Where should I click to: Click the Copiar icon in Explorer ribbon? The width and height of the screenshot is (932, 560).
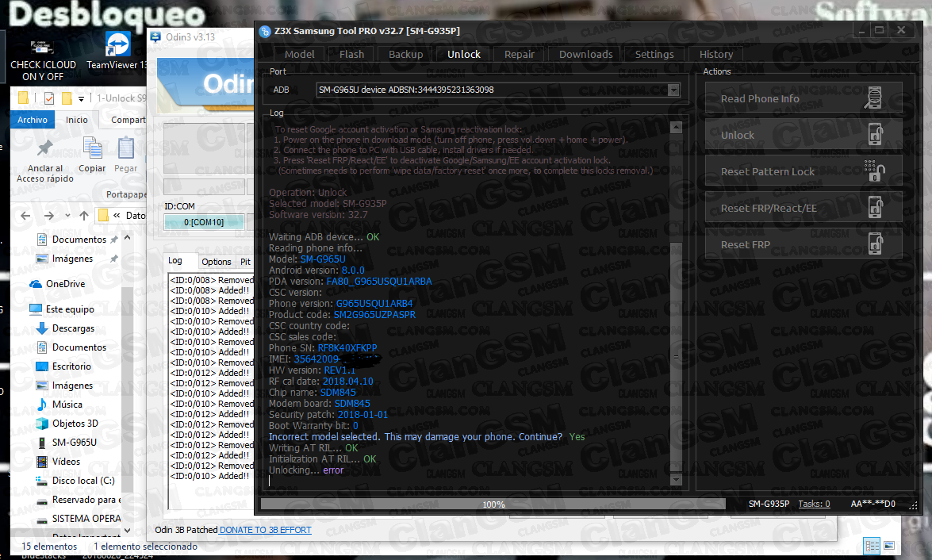tap(92, 148)
